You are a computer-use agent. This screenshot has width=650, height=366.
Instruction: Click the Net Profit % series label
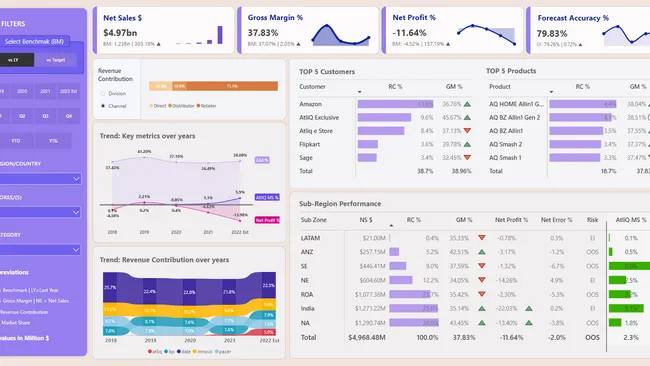pyautogui.click(x=267, y=220)
